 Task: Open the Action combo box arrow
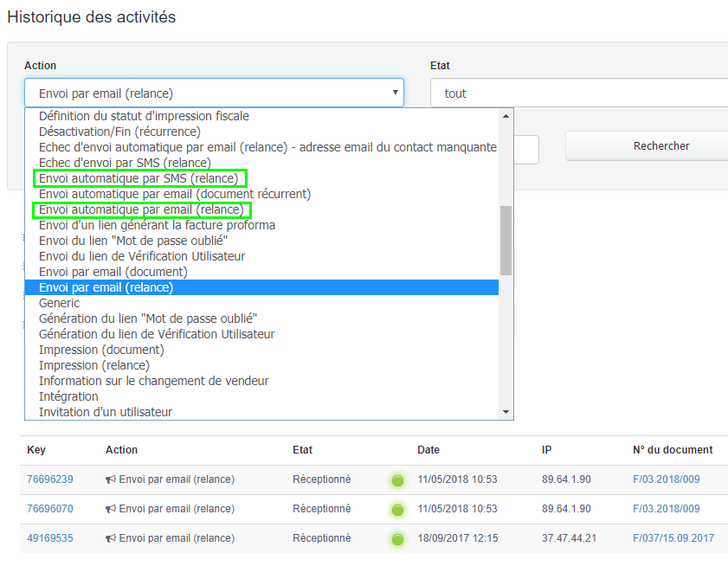tap(395, 93)
